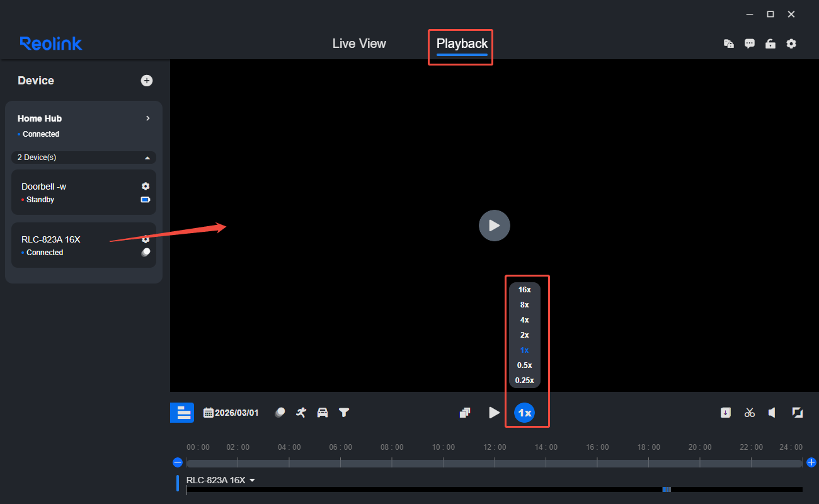Maximize the Reolink window
The width and height of the screenshot is (819, 504).
click(x=770, y=14)
